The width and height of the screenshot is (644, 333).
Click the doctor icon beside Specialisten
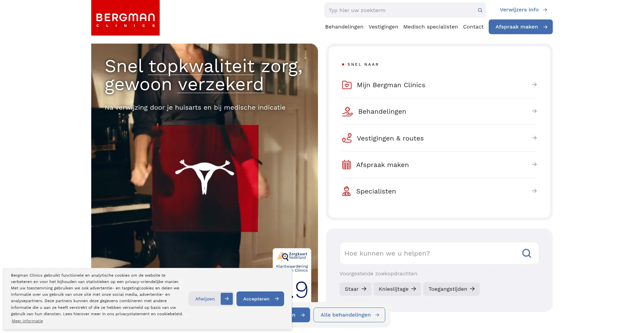coord(346,191)
